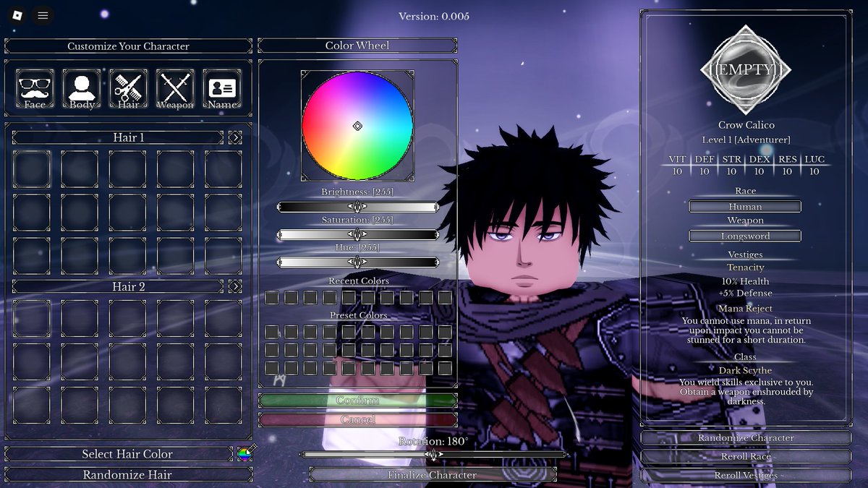Select last slot in Hair 2 top row
The height and width of the screenshot is (488, 868).
(224, 318)
